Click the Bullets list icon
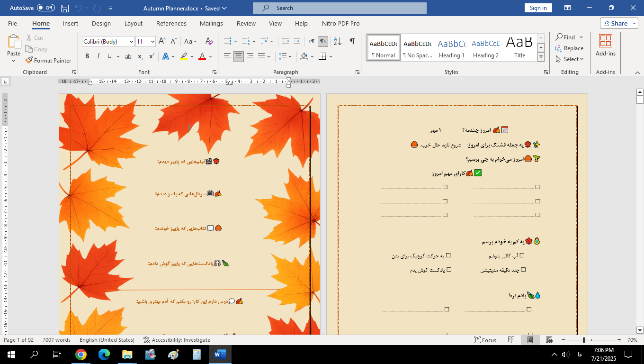This screenshot has width=644, height=364. pyautogui.click(x=227, y=42)
